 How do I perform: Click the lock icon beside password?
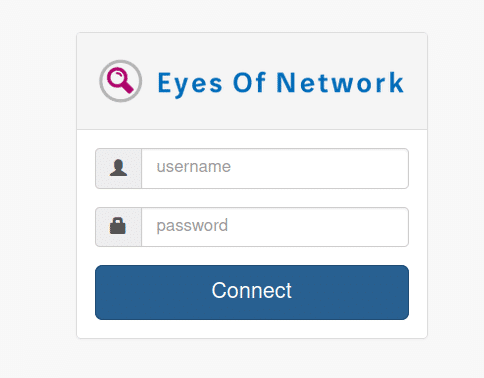click(118, 226)
